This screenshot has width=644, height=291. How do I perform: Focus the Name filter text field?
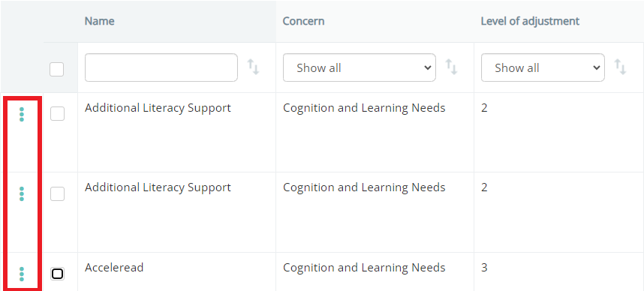pyautogui.click(x=161, y=67)
